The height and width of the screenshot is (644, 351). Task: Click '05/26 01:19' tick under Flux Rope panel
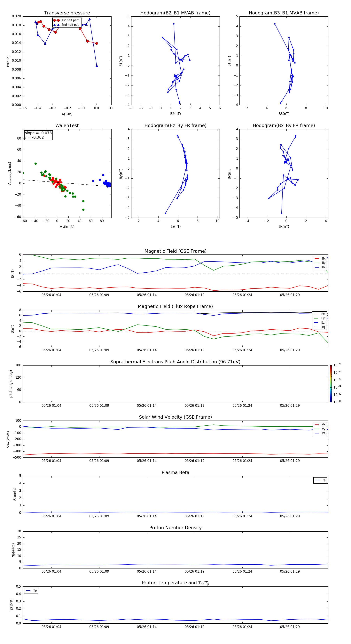click(194, 350)
